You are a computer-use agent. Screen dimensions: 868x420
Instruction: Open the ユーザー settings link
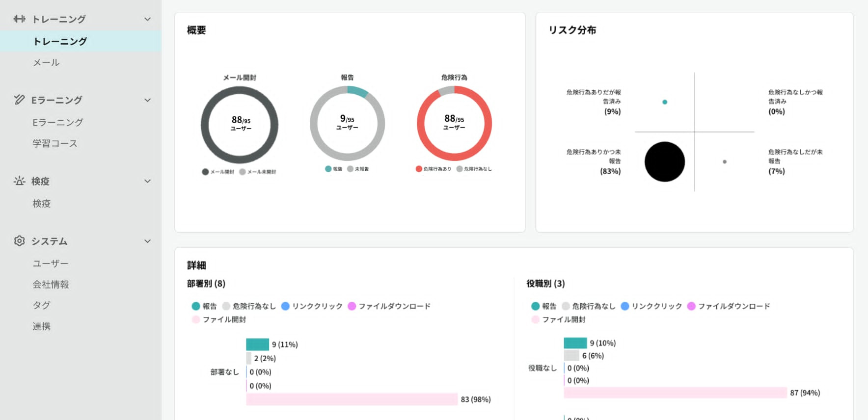click(x=51, y=263)
